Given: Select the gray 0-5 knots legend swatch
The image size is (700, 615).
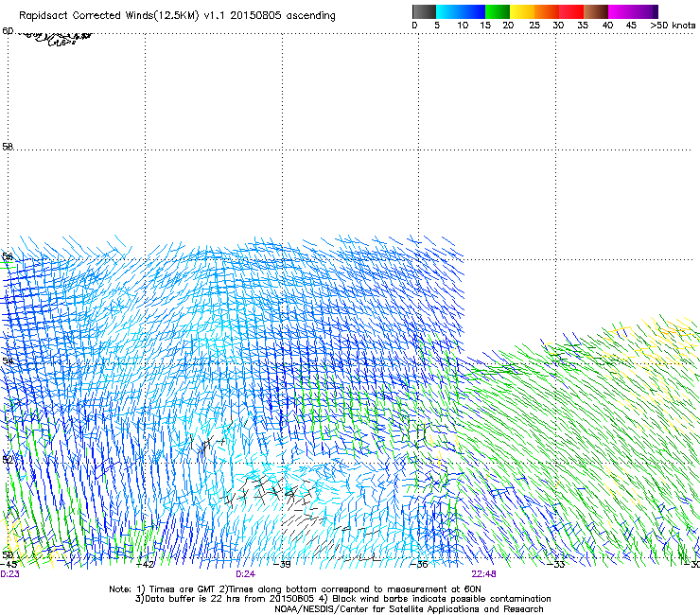Looking at the screenshot, I should 424,11.
